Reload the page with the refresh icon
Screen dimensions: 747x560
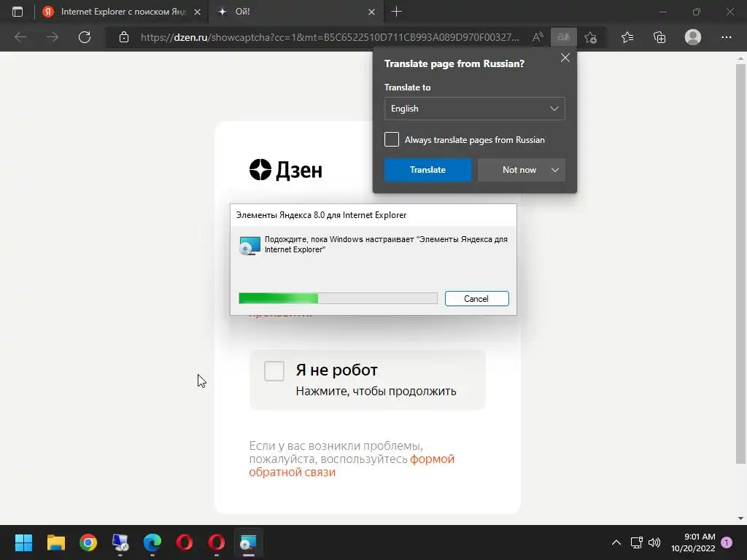click(85, 37)
